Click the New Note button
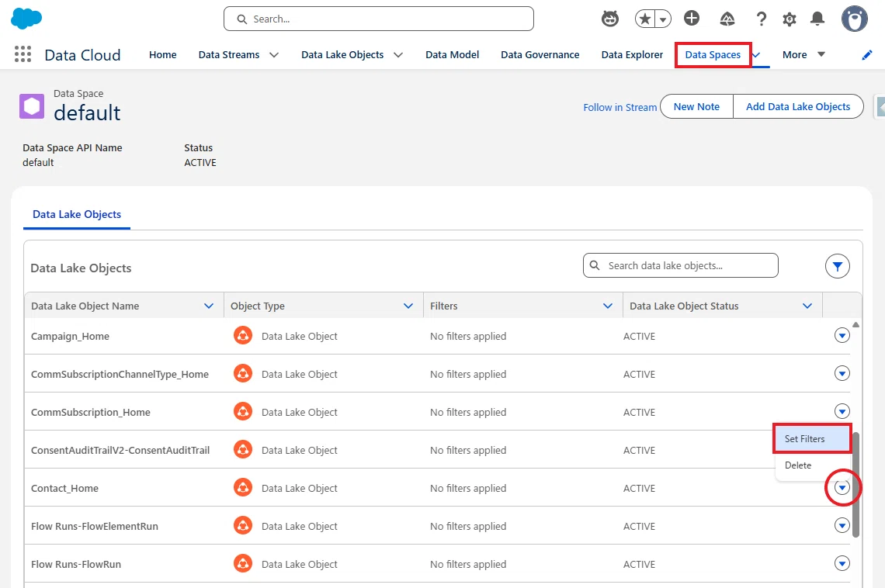Viewport: 885px width, 588px height. click(x=696, y=106)
